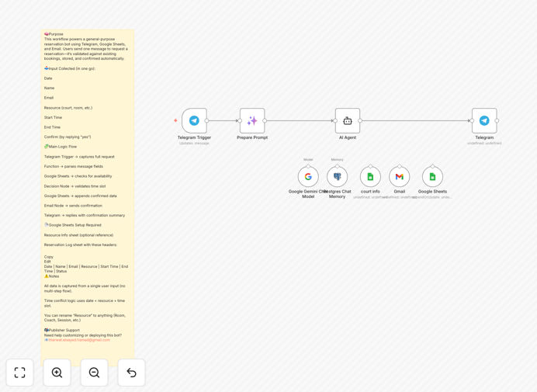Click the 'Resource Info sheet (optional reference)' line
Viewport: 537px width, 392px height.
click(79, 235)
